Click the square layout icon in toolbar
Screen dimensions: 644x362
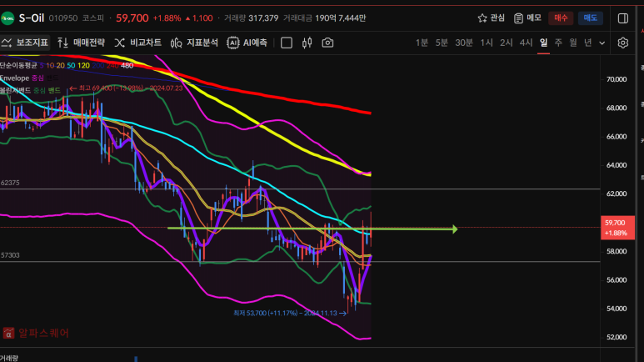point(287,43)
